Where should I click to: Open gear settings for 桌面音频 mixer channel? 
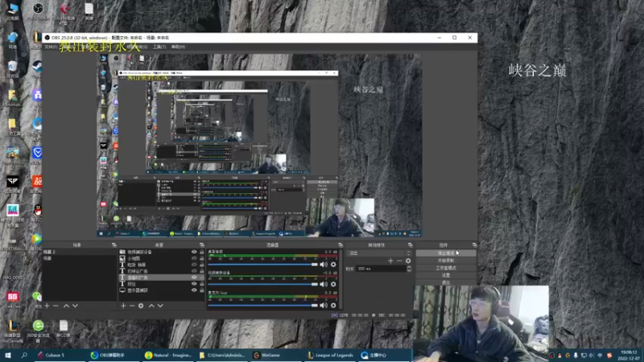pyautogui.click(x=333, y=265)
